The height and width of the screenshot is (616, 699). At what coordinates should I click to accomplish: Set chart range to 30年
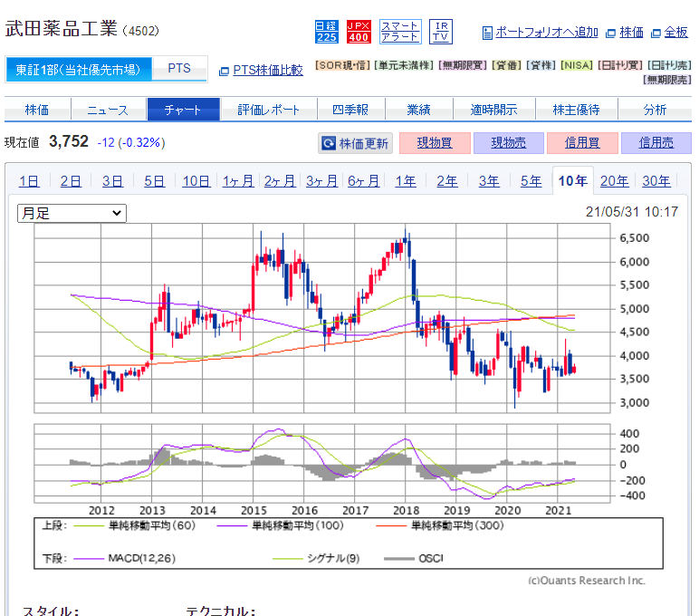click(x=656, y=181)
